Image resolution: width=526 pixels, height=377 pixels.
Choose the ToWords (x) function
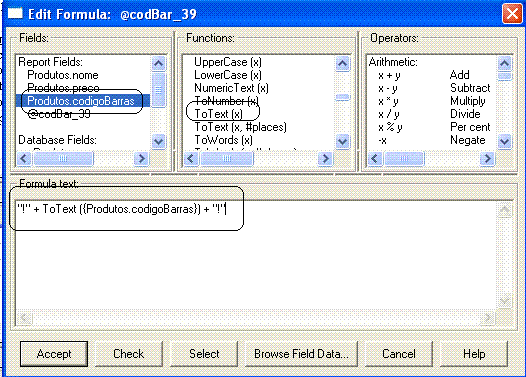coord(223,140)
